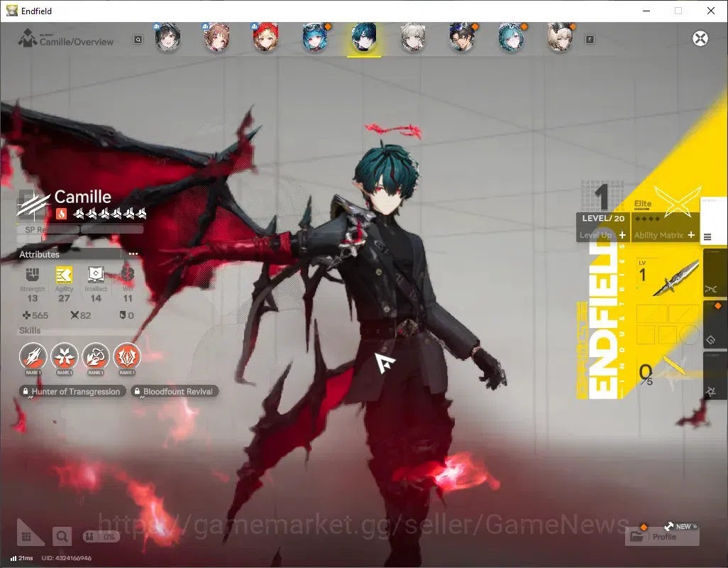Select the brown-haired girl operator avatar
The width and height of the screenshot is (728, 568).
[216, 38]
